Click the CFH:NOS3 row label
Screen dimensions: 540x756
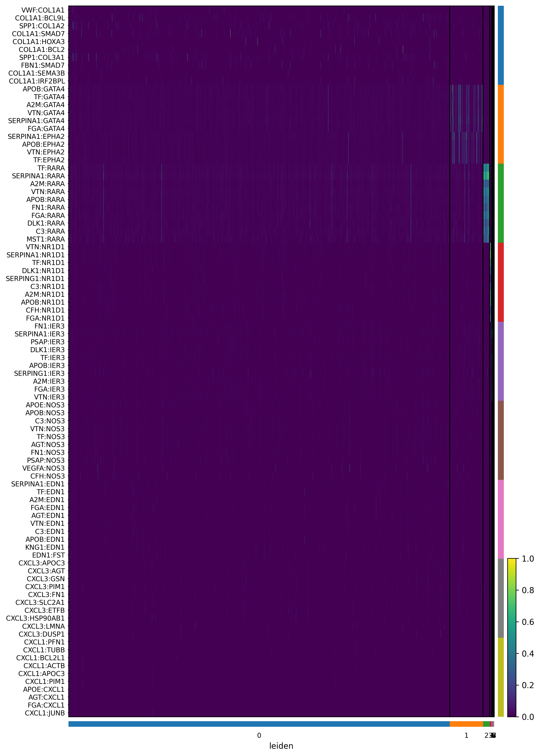point(48,476)
